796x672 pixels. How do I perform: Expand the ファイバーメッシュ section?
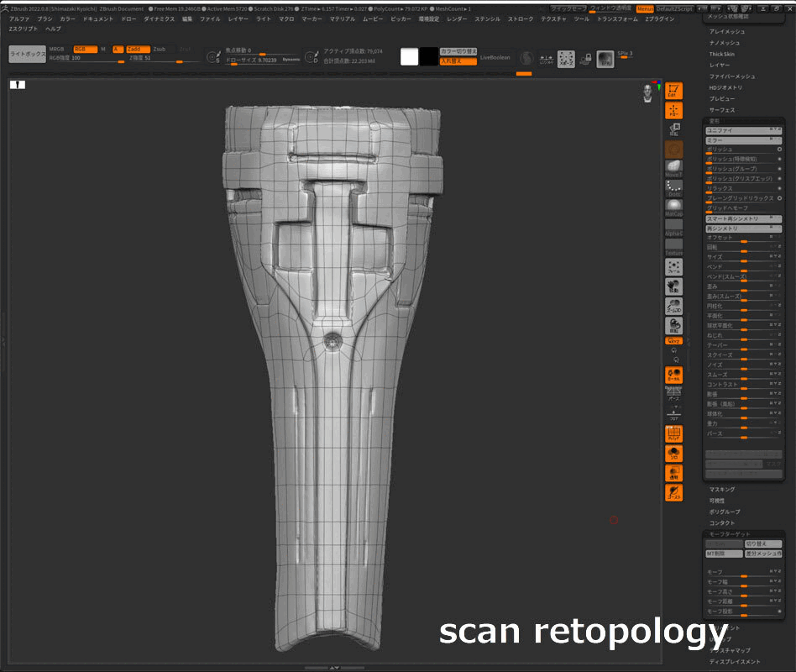tap(732, 76)
